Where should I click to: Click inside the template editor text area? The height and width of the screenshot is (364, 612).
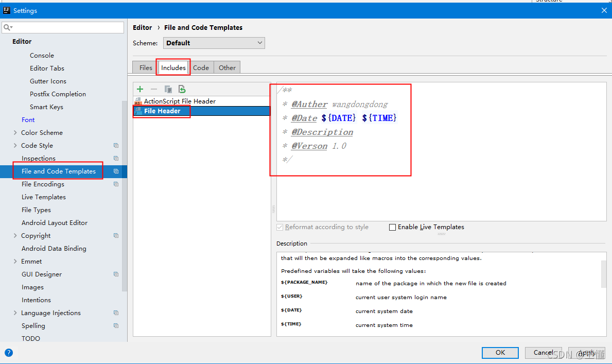tap(441, 151)
